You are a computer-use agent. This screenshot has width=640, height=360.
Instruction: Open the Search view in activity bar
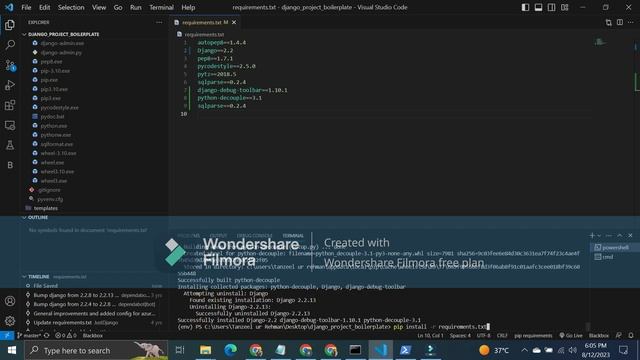pos(10,45)
